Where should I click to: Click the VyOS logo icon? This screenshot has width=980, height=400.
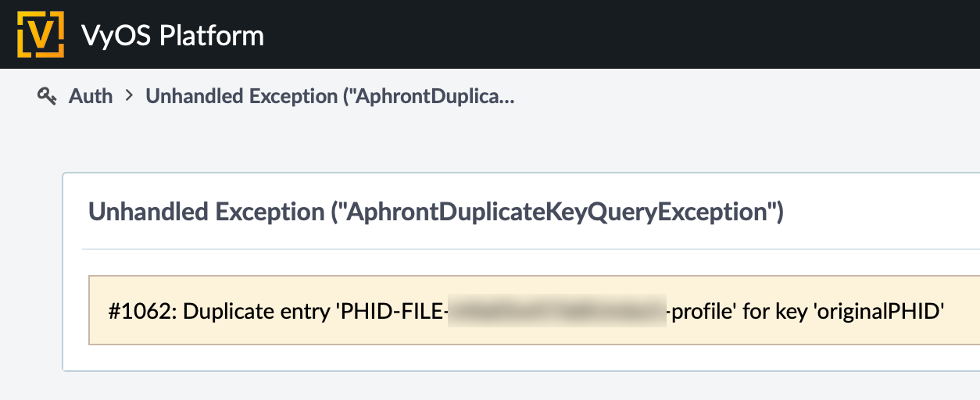[40, 34]
